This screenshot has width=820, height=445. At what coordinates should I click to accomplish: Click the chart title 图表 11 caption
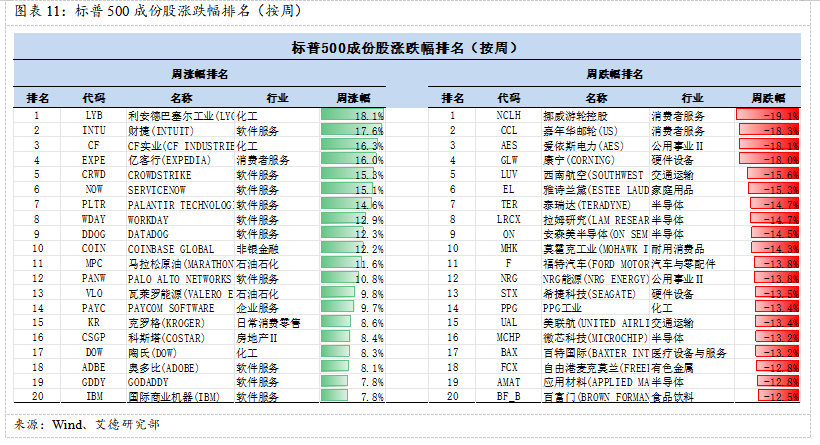pos(158,10)
